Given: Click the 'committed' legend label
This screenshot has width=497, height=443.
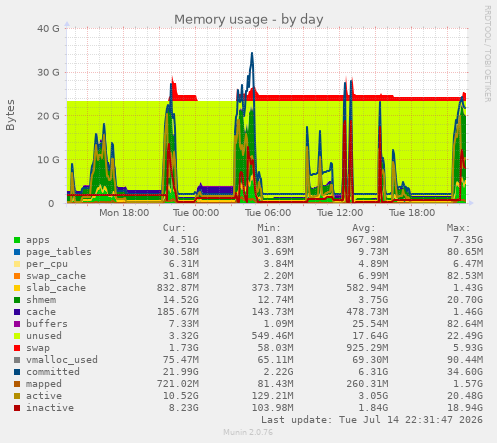Looking at the screenshot, I should click(53, 372).
